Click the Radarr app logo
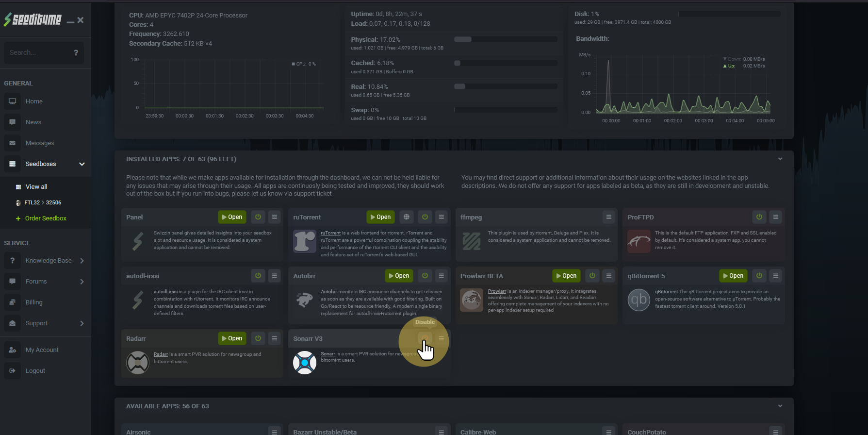868x435 pixels. pos(138,363)
